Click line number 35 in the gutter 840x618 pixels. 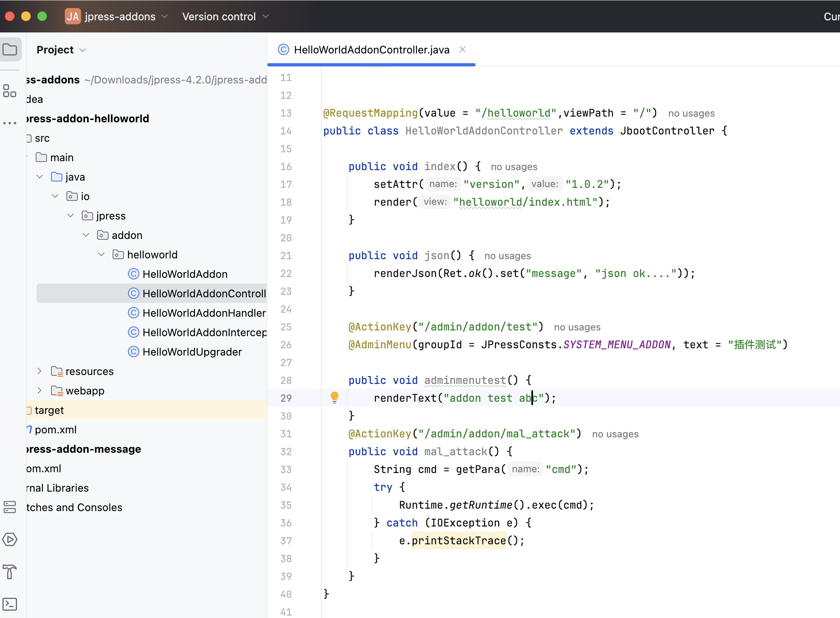[286, 505]
